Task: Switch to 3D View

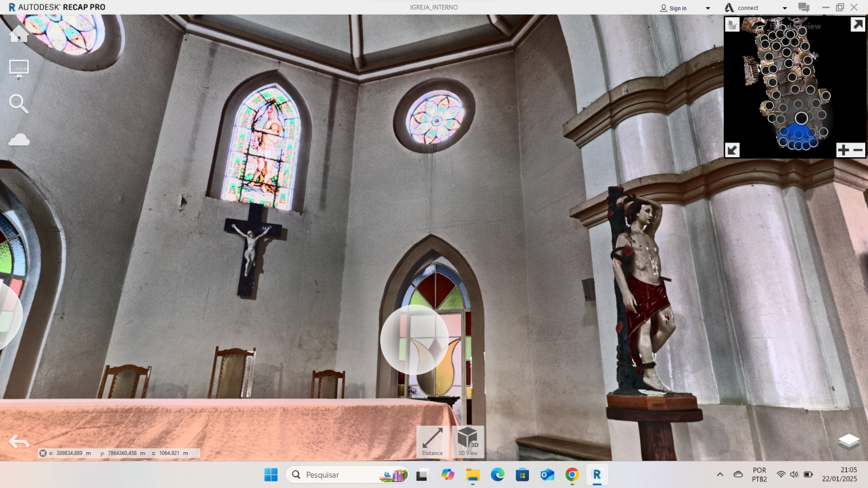Action: (468, 441)
